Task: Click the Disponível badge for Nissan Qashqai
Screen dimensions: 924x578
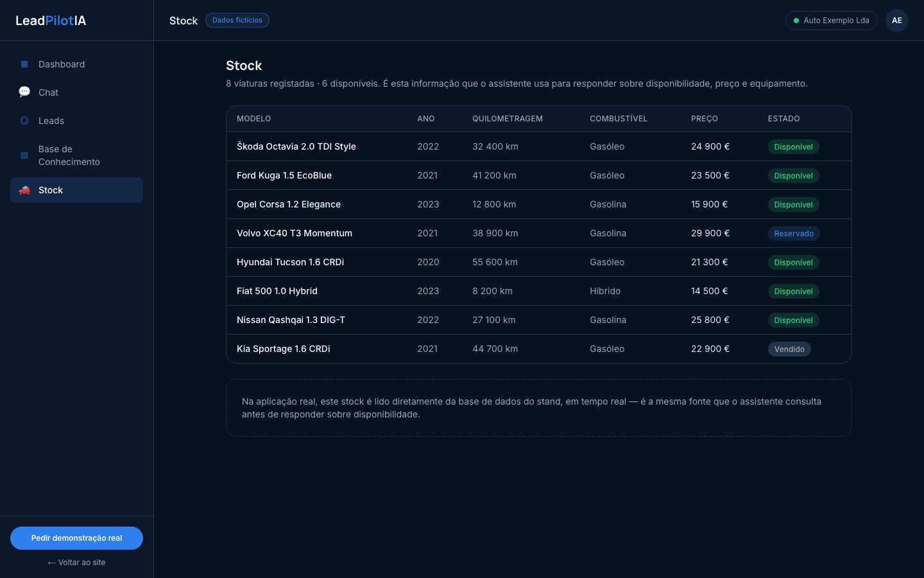Action: coord(793,320)
